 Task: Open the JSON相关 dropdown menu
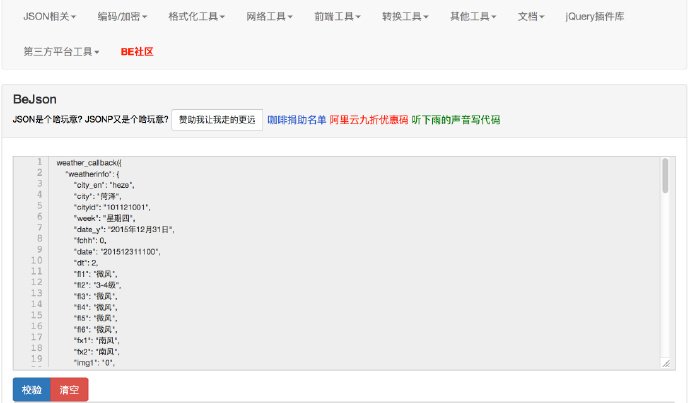[x=49, y=17]
